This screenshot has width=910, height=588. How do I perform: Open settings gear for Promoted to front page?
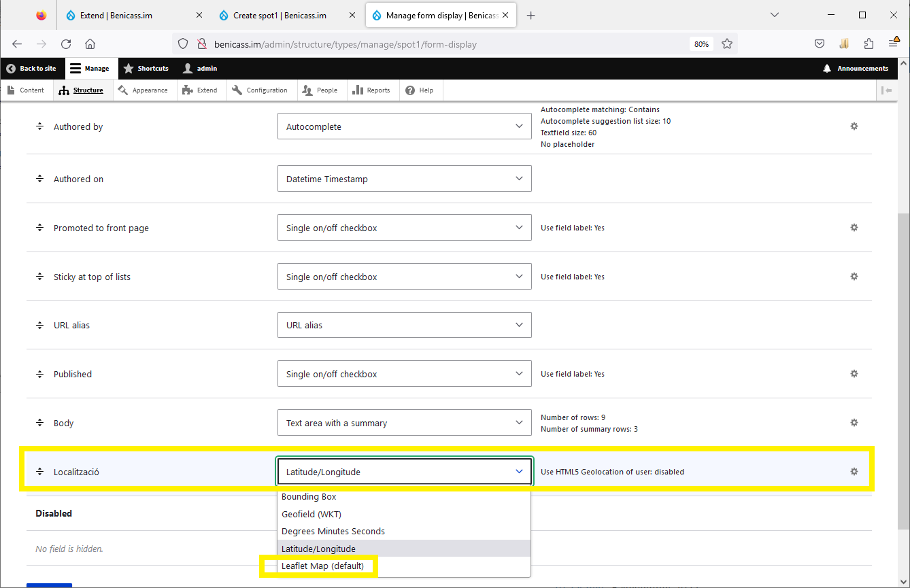point(854,228)
